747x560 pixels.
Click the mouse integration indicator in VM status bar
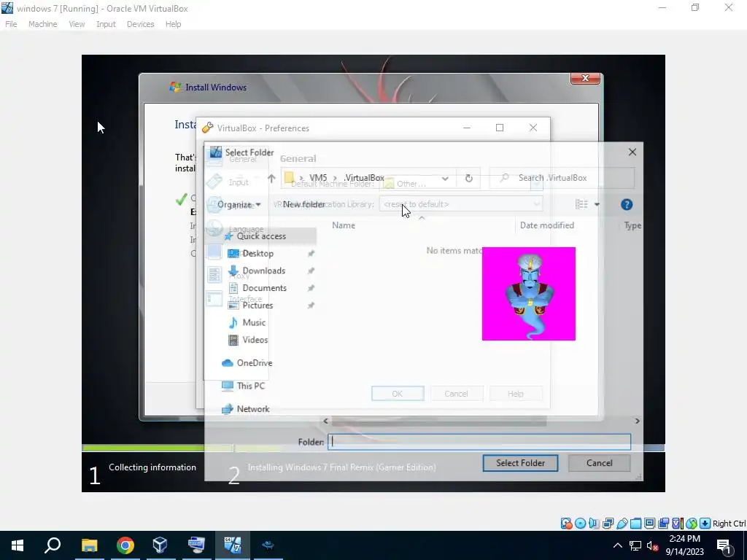[x=692, y=524]
